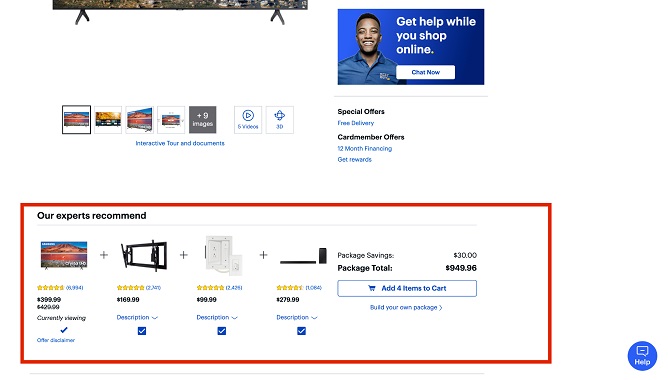Click the Chat Now button
The height and width of the screenshot is (380, 668).
coord(426,72)
